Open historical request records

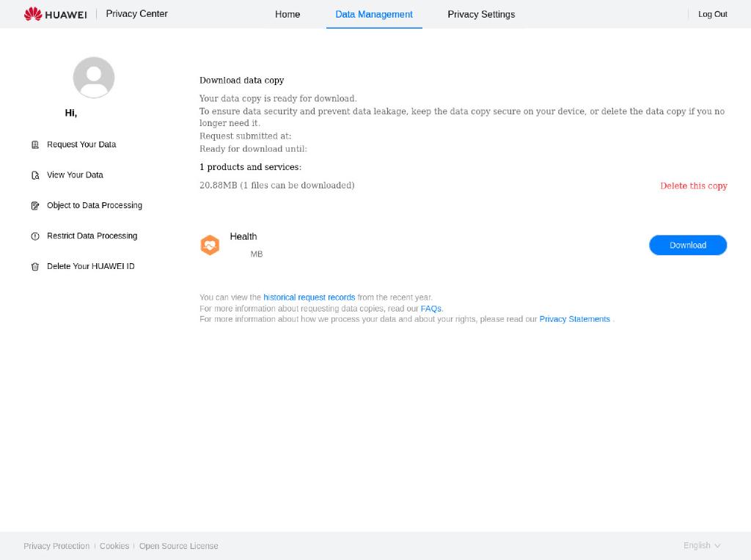click(x=309, y=297)
